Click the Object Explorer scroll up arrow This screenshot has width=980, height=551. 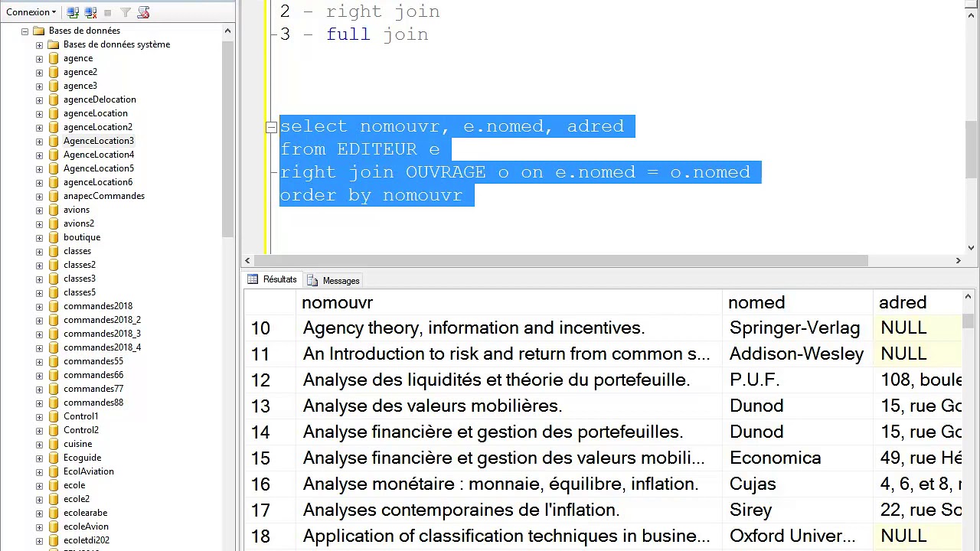[x=227, y=31]
